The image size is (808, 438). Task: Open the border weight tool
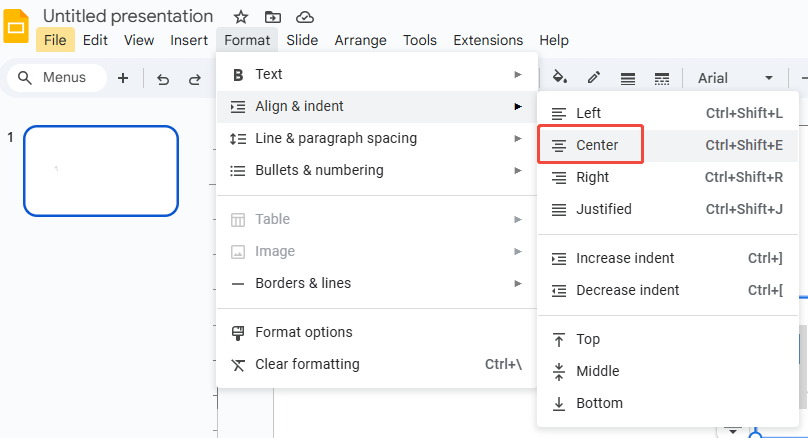click(x=628, y=78)
